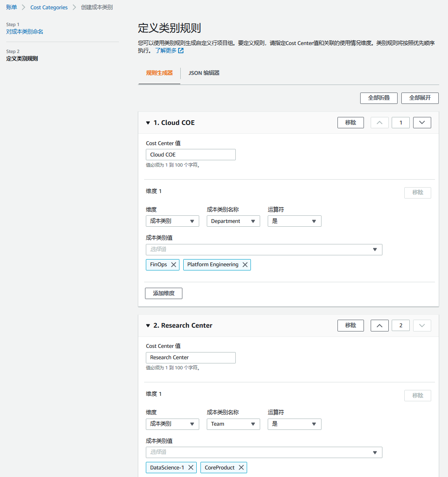The image size is (448, 477).
Task: Click the Cloud COE value input field
Action: 190,155
